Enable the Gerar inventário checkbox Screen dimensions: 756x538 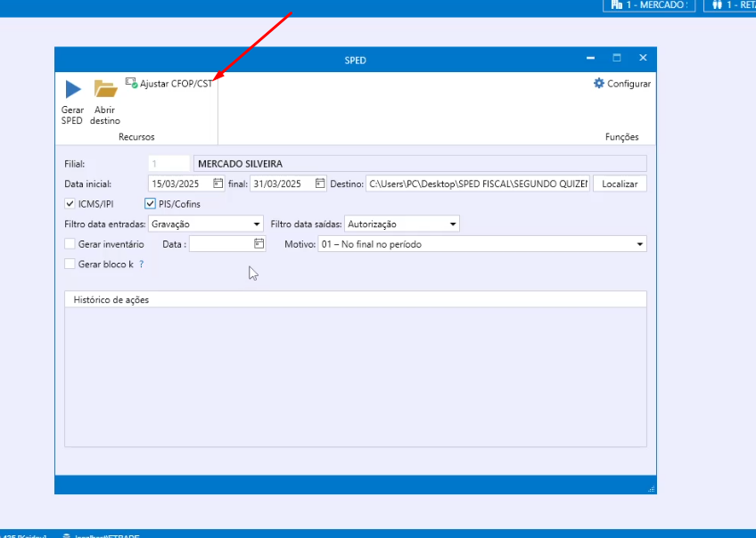[x=70, y=243]
